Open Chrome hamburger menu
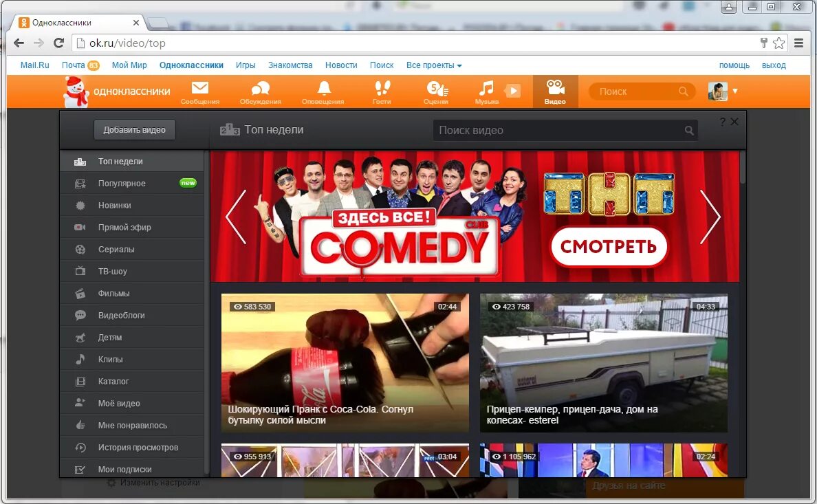This screenshot has height=504, width=817. point(798,43)
